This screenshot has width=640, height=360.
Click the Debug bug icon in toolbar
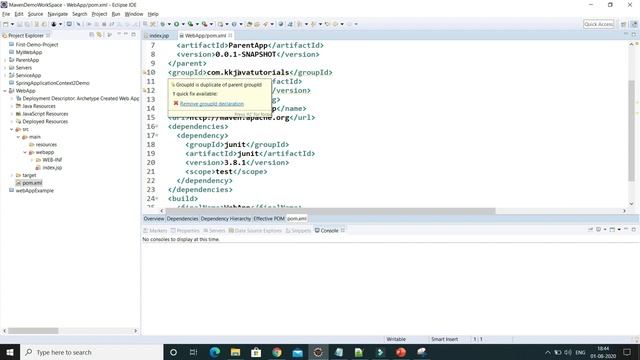(x=162, y=24)
